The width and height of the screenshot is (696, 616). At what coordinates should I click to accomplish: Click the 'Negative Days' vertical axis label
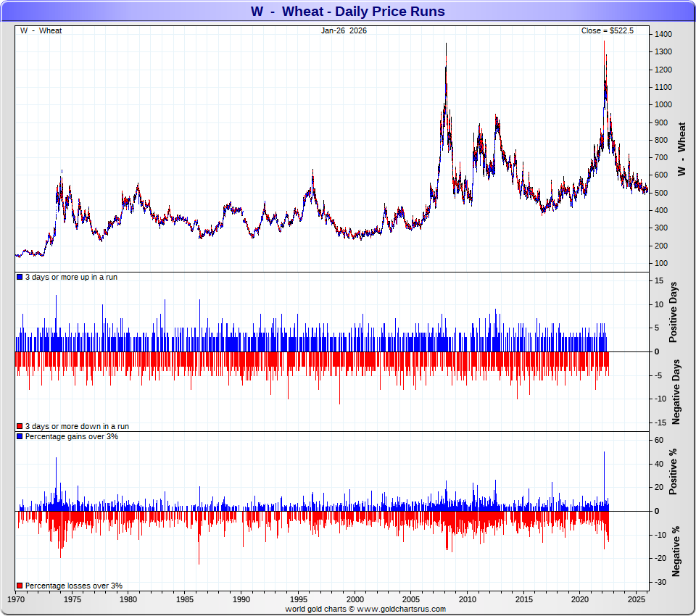tap(675, 391)
